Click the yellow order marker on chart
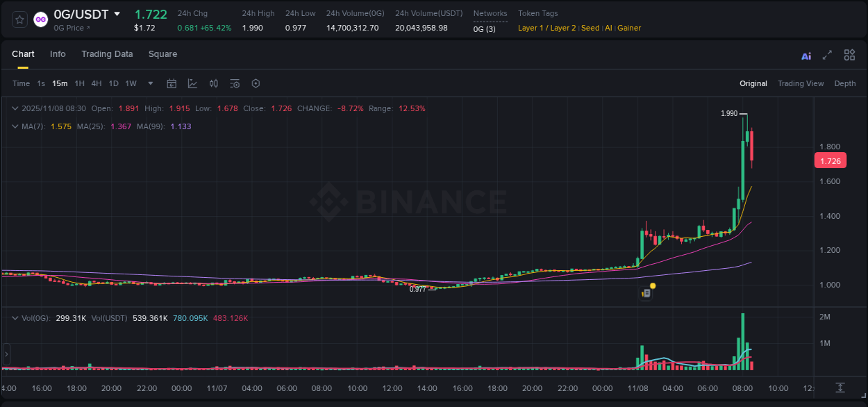The height and width of the screenshot is (407, 868). (651, 286)
